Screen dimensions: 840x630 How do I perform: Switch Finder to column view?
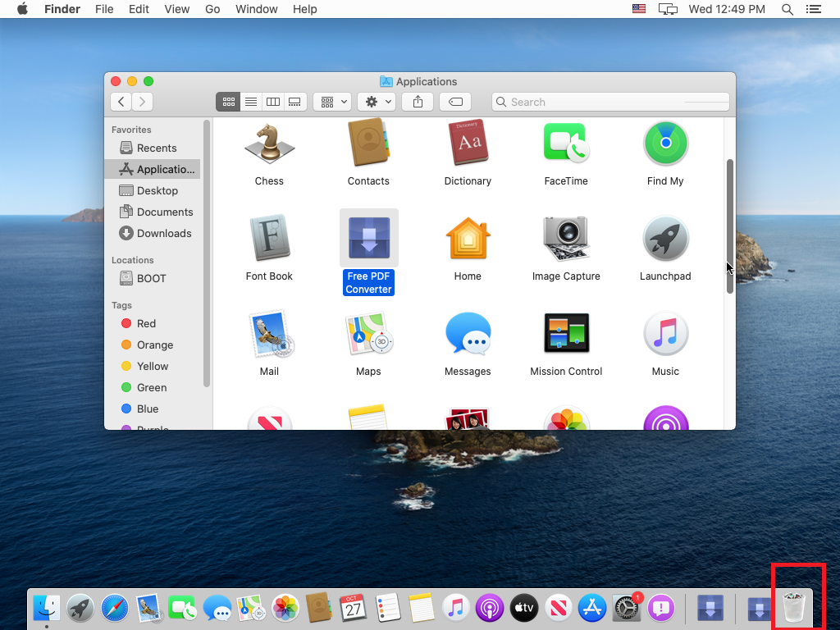(273, 102)
